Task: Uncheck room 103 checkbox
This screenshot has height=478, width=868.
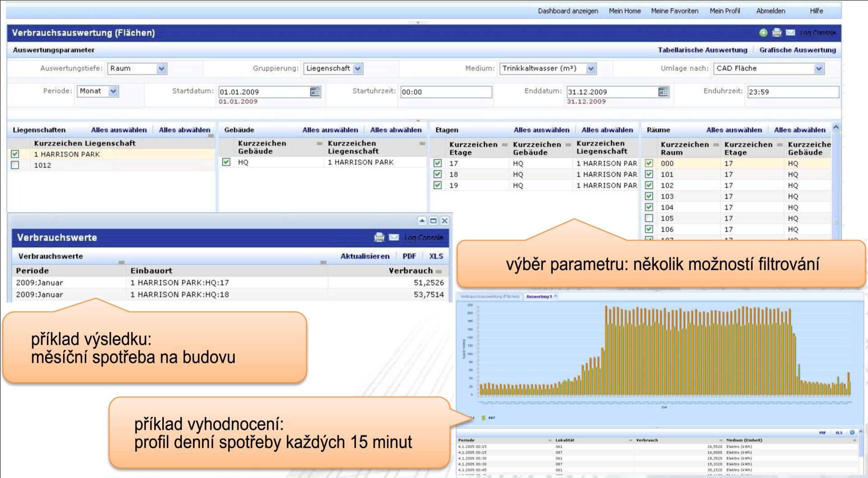Action: tap(649, 196)
